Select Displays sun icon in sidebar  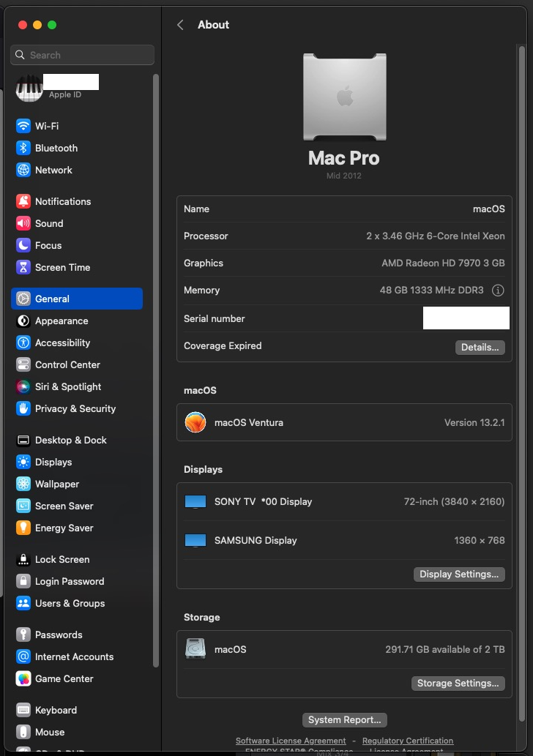click(23, 462)
